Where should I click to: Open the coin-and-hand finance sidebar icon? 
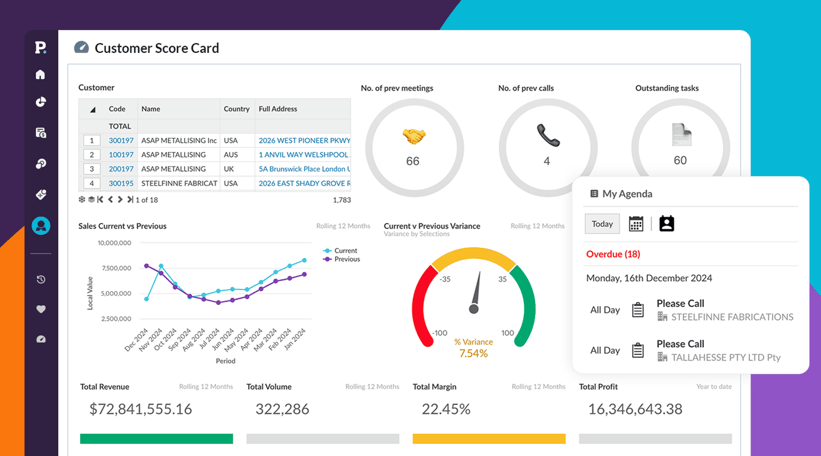40,164
